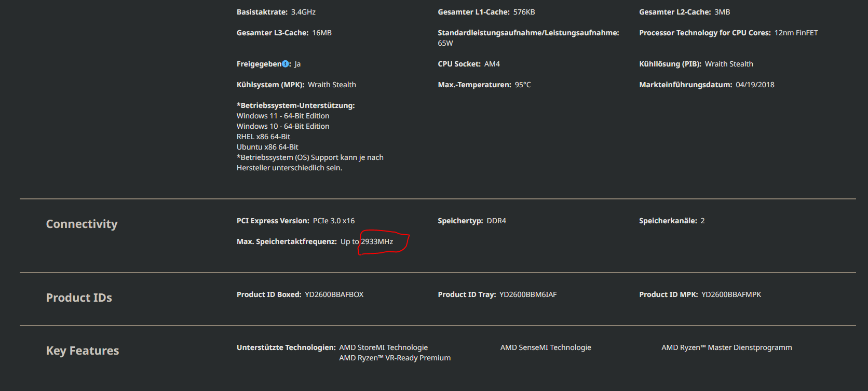868x391 pixels.
Task: Click the boxed product ID YD2600BBAFBOX
Action: point(334,294)
